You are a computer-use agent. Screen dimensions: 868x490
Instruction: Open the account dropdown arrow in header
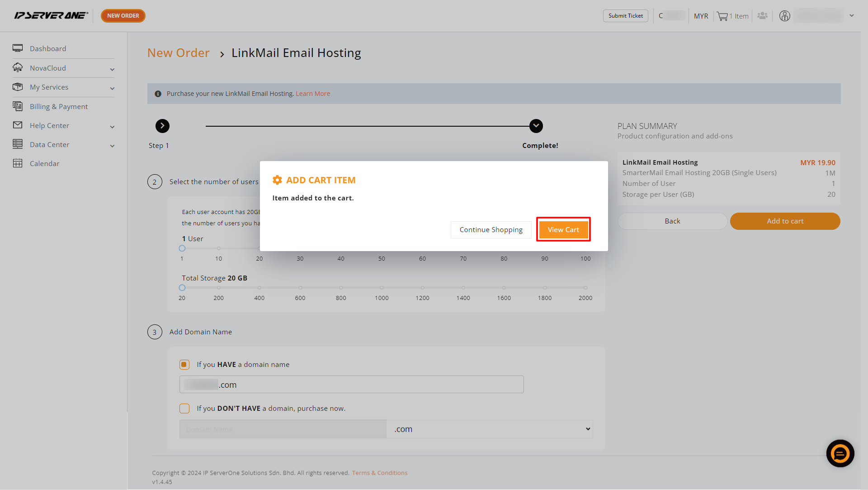tap(852, 16)
